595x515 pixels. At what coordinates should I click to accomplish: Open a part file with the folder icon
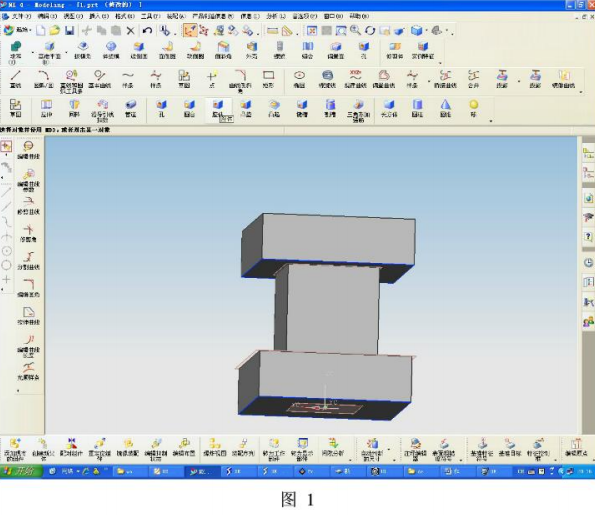click(x=55, y=31)
